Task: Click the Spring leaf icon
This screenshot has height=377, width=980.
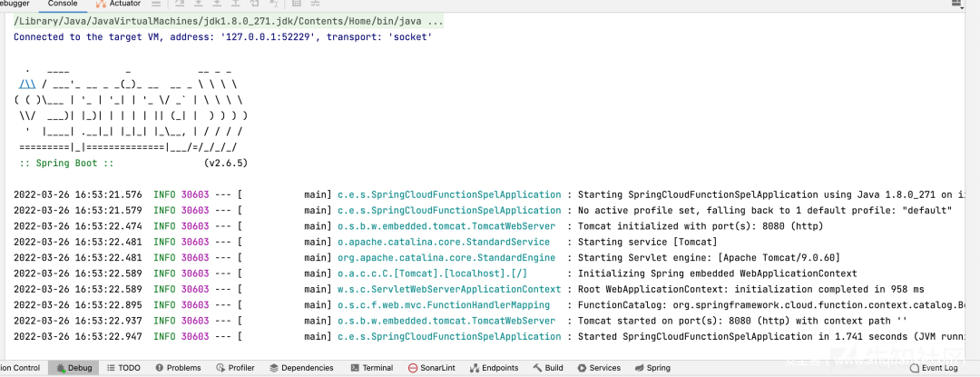Action: pos(640,368)
